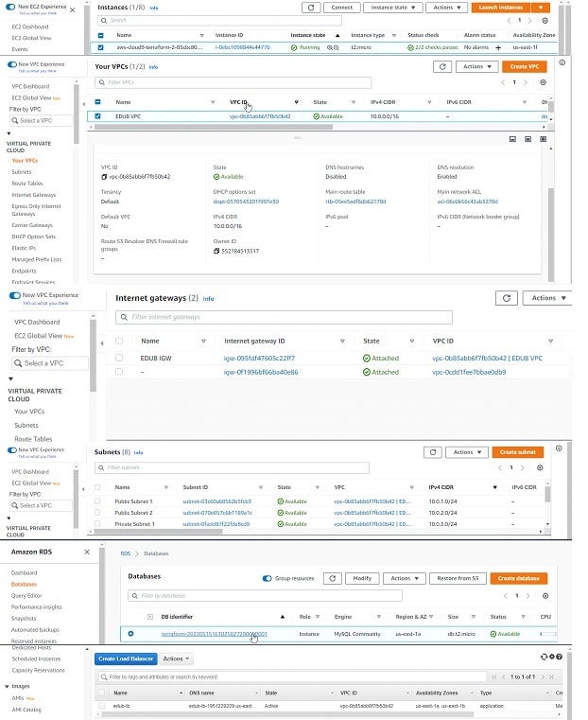Image resolution: width=588 pixels, height=720 pixels.
Task: Click last split-panel layout icon in VPC details
Action: click(543, 139)
